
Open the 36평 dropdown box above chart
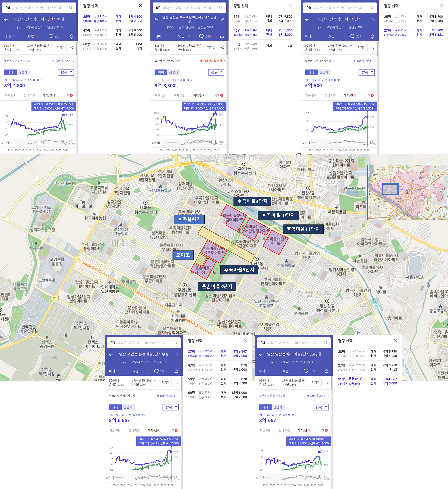coord(66,72)
